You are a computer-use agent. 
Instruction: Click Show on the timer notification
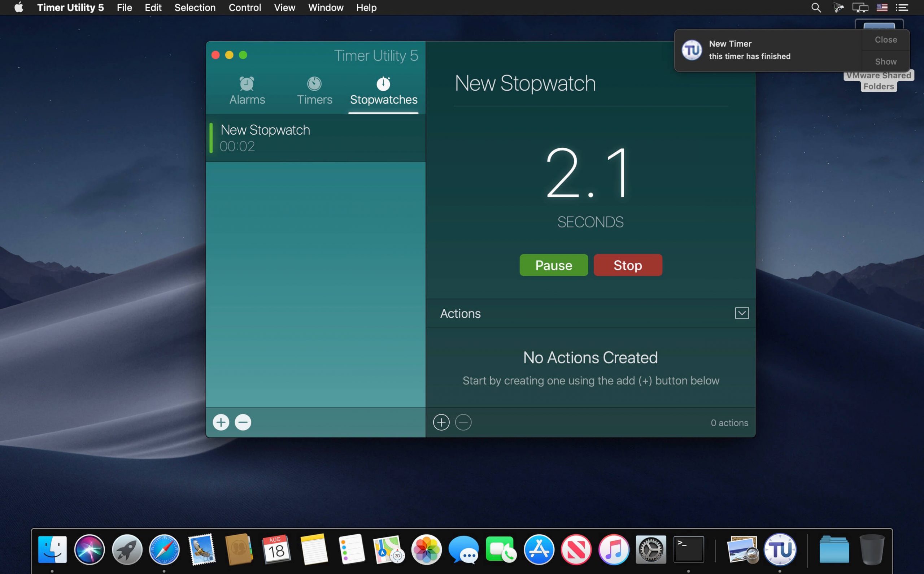pos(885,61)
